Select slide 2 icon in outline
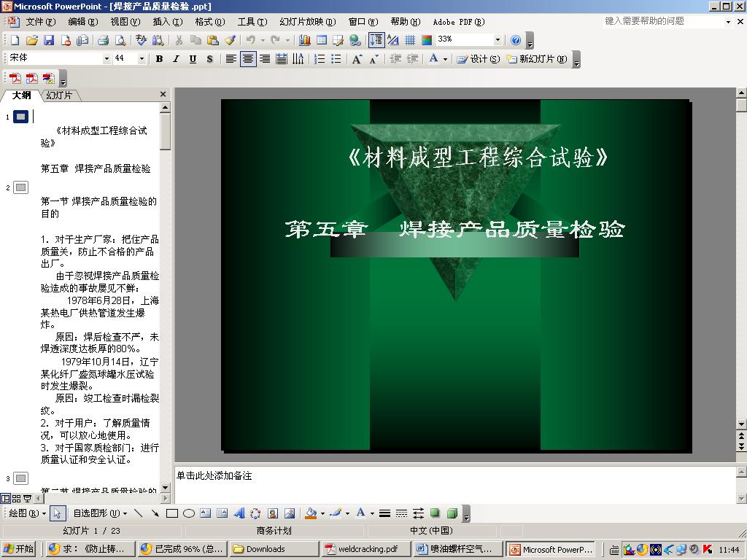Viewport: 747px width, 560px height. [20, 187]
